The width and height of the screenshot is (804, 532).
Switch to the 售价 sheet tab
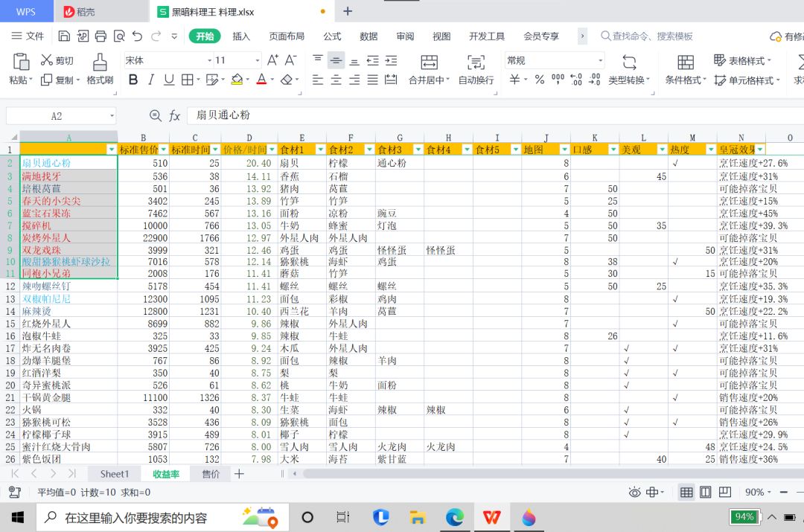tap(211, 474)
